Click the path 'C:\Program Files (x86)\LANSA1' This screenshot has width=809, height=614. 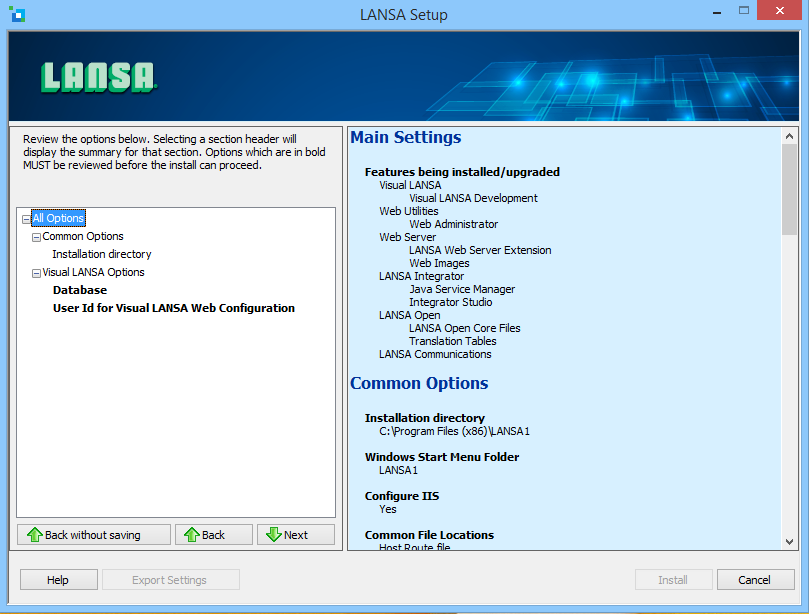[454, 431]
